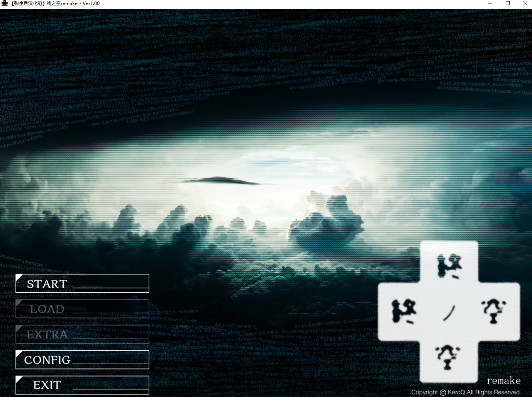Minimize the game window
This screenshot has width=532, height=397.
(490, 3)
